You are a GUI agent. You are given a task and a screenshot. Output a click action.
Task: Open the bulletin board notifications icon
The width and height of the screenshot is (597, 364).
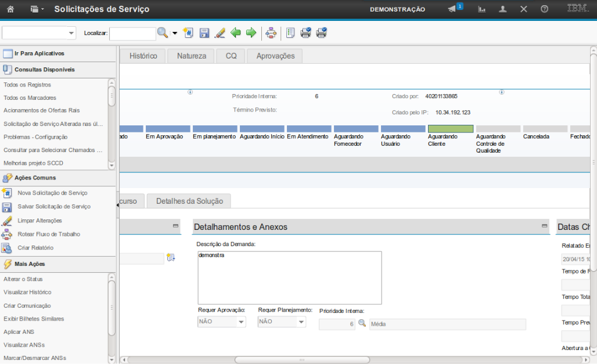pyautogui.click(x=452, y=9)
